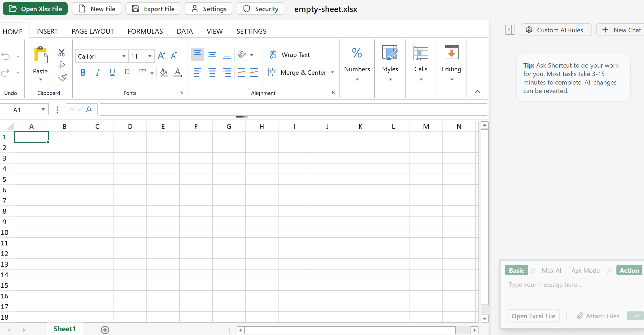Open the Font Color picker
Image resolution: width=644 pixels, height=335 pixels.
point(177,72)
